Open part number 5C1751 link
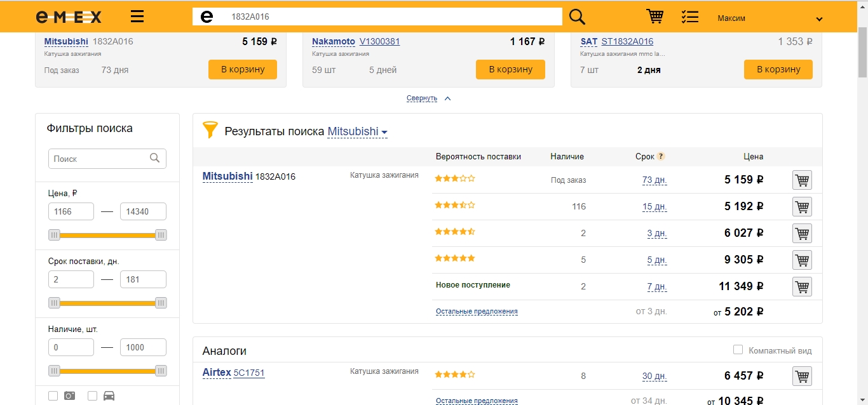 (249, 373)
